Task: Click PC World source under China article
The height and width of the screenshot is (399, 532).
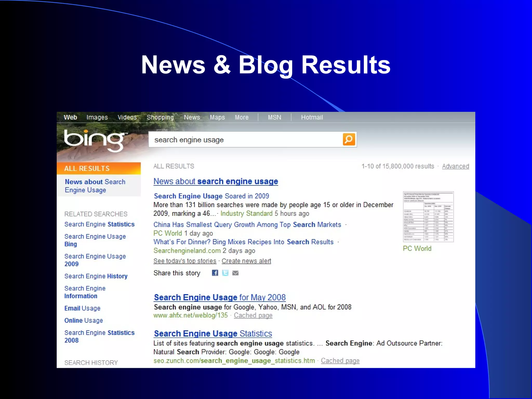Action: point(168,233)
